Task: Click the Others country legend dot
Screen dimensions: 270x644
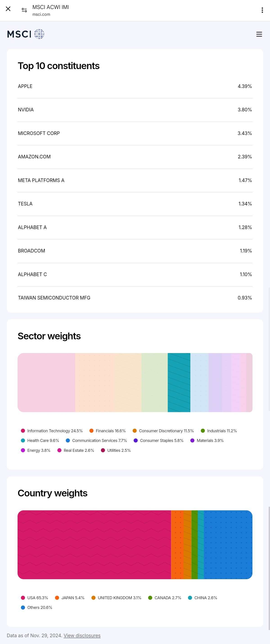Action: tap(23, 608)
